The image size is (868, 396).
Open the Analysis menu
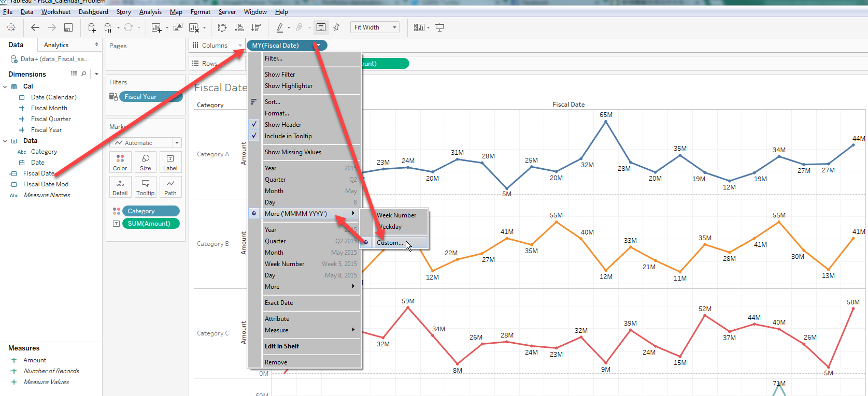(150, 12)
